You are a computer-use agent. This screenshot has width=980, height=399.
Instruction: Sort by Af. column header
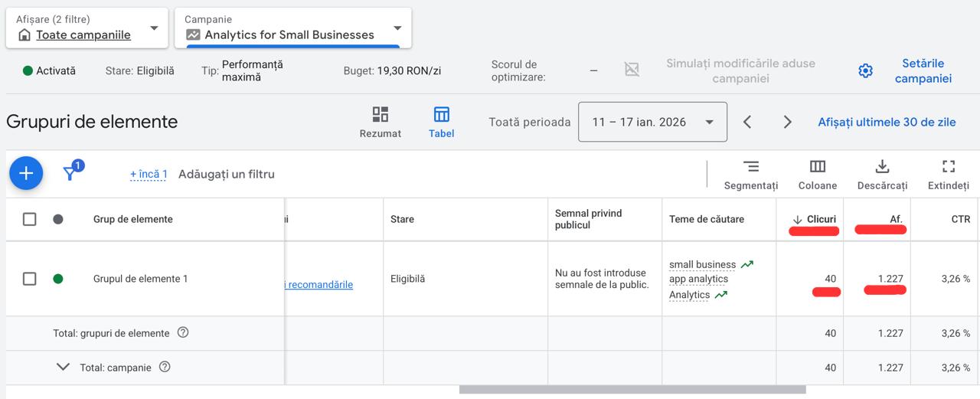tap(896, 219)
